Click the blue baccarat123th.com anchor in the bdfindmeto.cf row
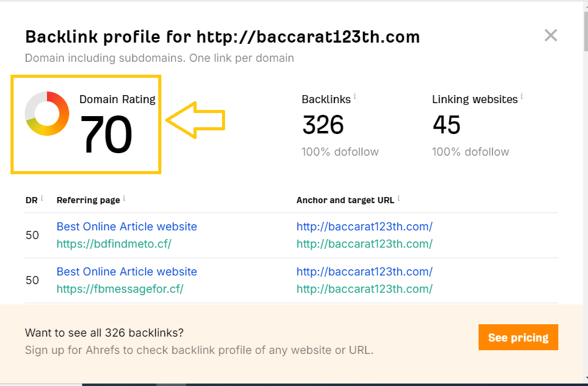Image resolution: width=588 pixels, height=386 pixels. click(x=364, y=227)
